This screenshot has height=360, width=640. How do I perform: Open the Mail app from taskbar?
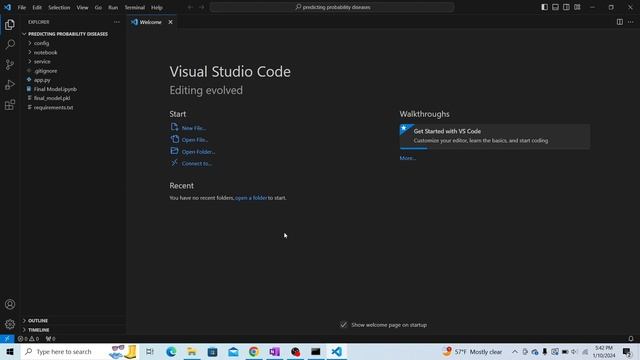(x=233, y=351)
